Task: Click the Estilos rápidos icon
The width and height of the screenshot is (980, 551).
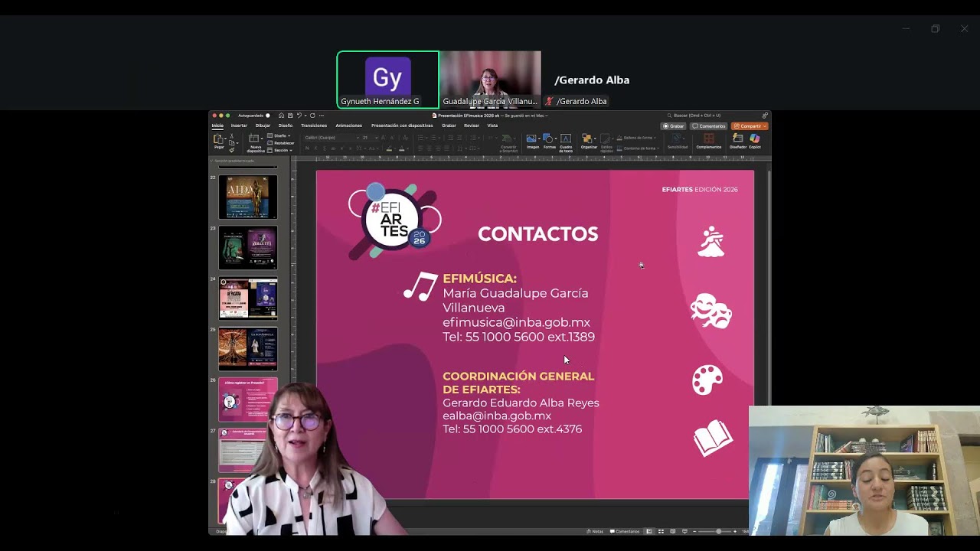Action: coord(606,139)
